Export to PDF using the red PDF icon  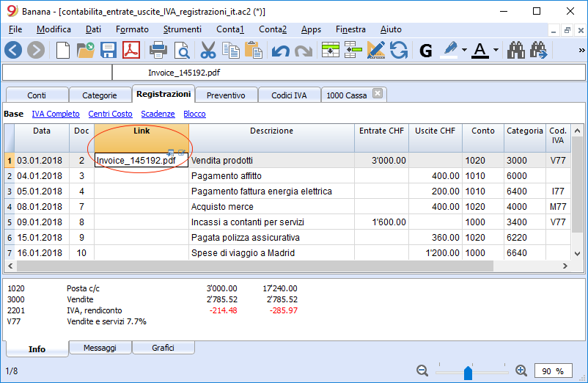(x=131, y=50)
